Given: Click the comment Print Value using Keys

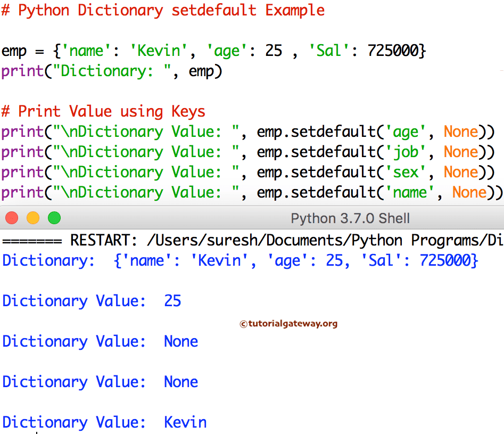Looking at the screenshot, I should tap(104, 111).
